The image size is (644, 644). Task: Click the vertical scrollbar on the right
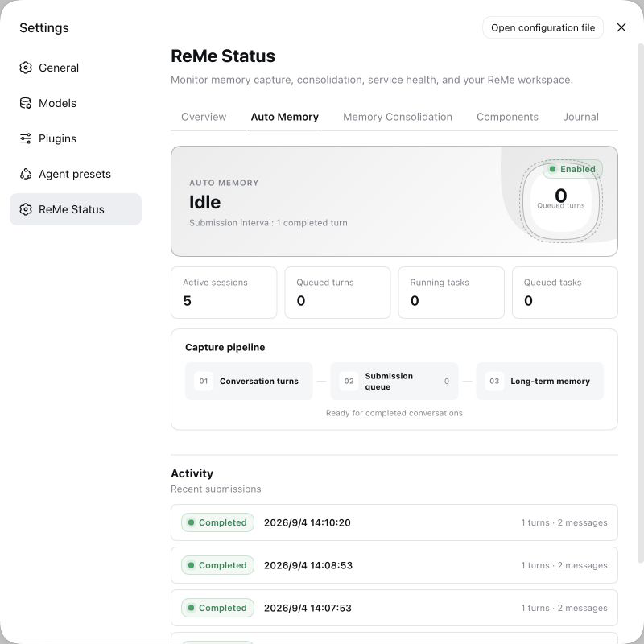[x=640, y=303]
